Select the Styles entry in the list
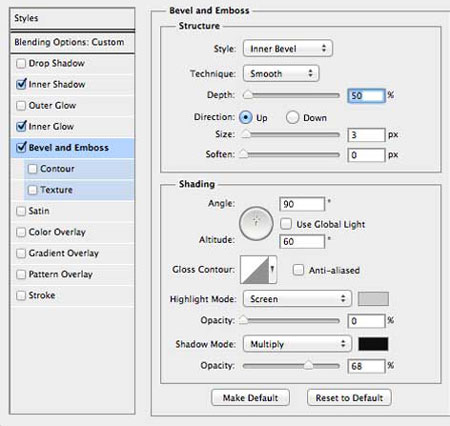Image resolution: width=450 pixels, height=426 pixels. pos(72,18)
